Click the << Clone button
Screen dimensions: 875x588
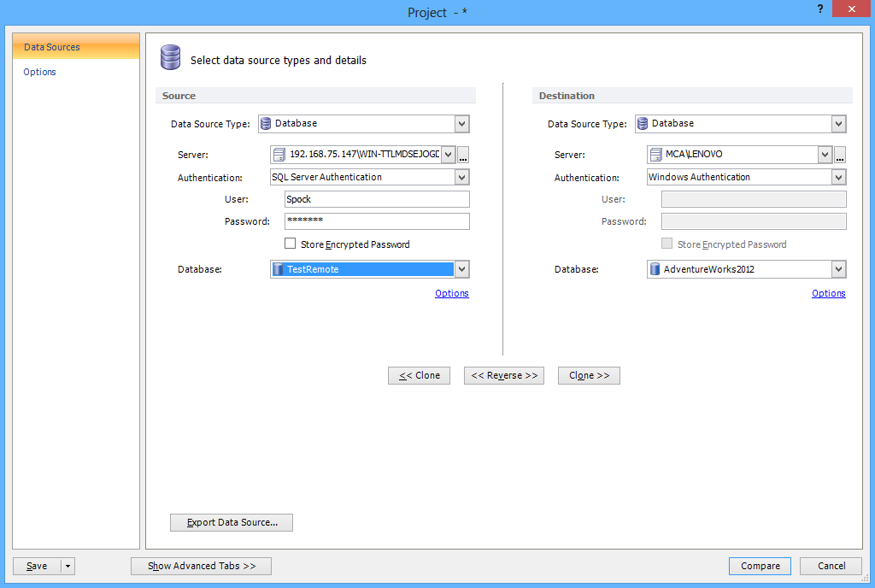(x=419, y=375)
